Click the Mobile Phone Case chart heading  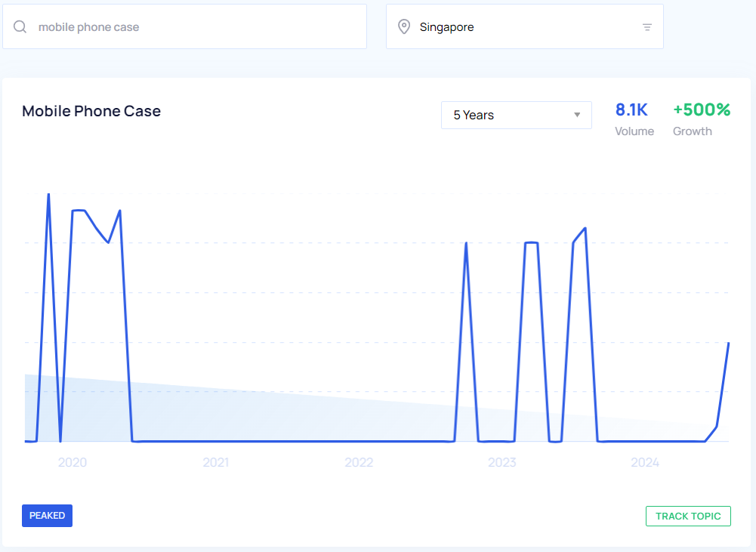[x=91, y=111]
